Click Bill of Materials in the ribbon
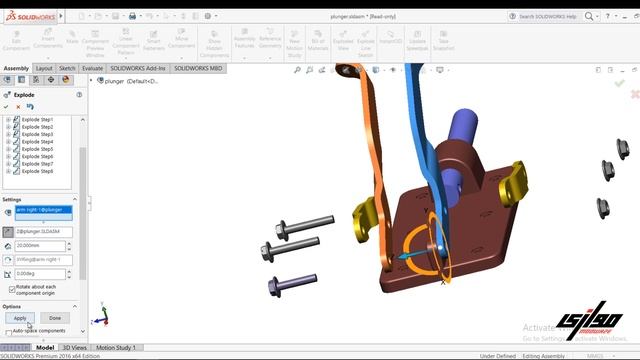 coord(318,41)
